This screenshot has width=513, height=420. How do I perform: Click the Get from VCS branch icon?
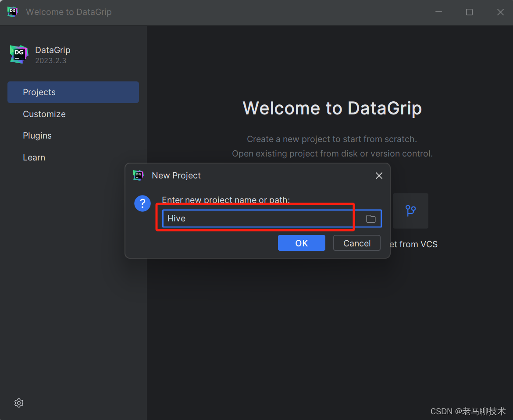point(410,210)
